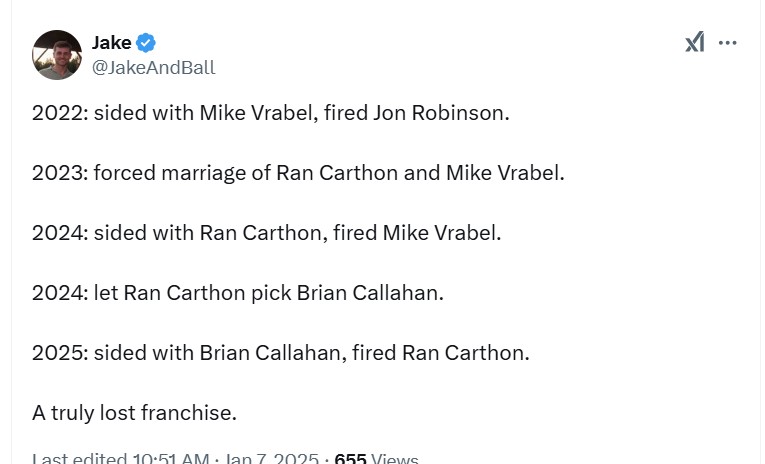
Task: Click the line starting with 2022
Action: pyautogui.click(x=270, y=113)
